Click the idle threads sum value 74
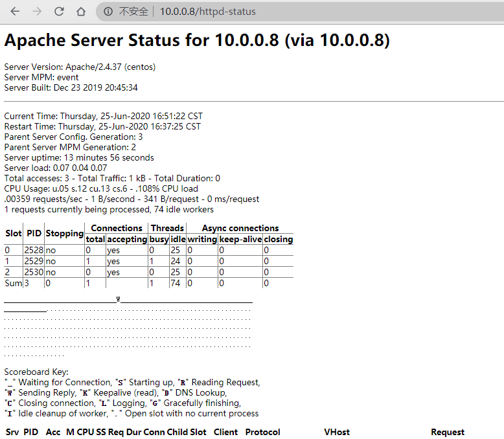The width and height of the screenshot is (504, 439). tap(175, 283)
